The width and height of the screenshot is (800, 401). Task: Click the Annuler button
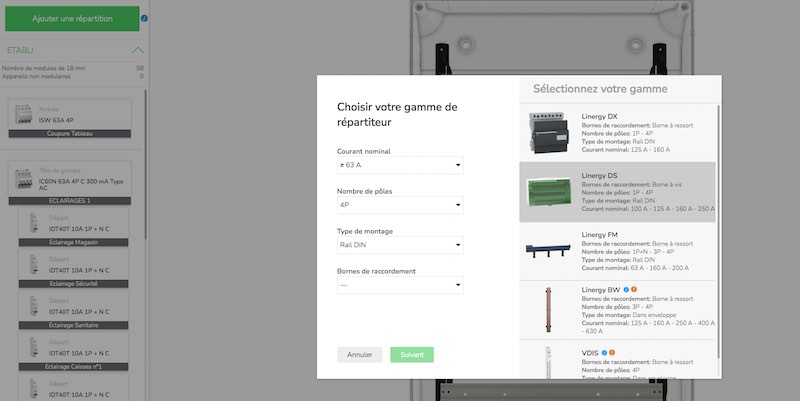click(359, 355)
